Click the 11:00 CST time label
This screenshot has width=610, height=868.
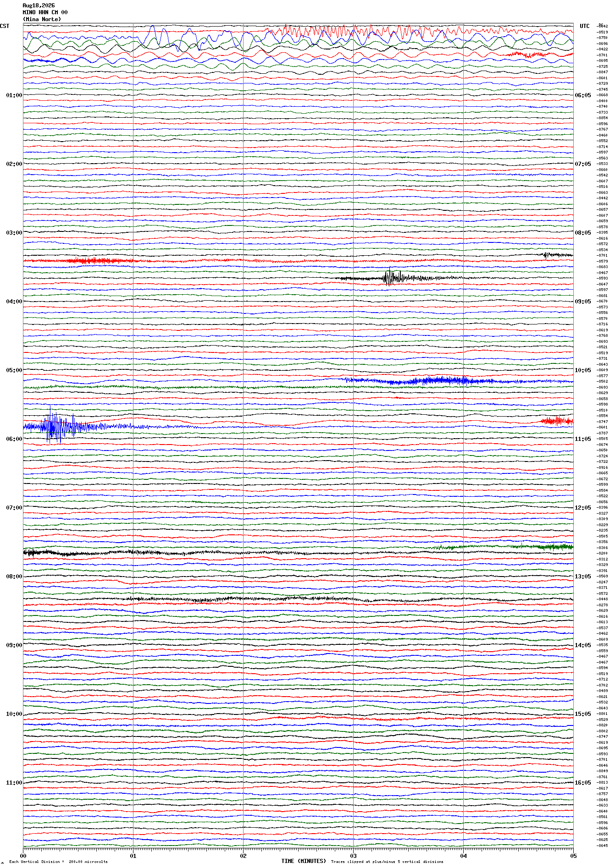[14, 783]
